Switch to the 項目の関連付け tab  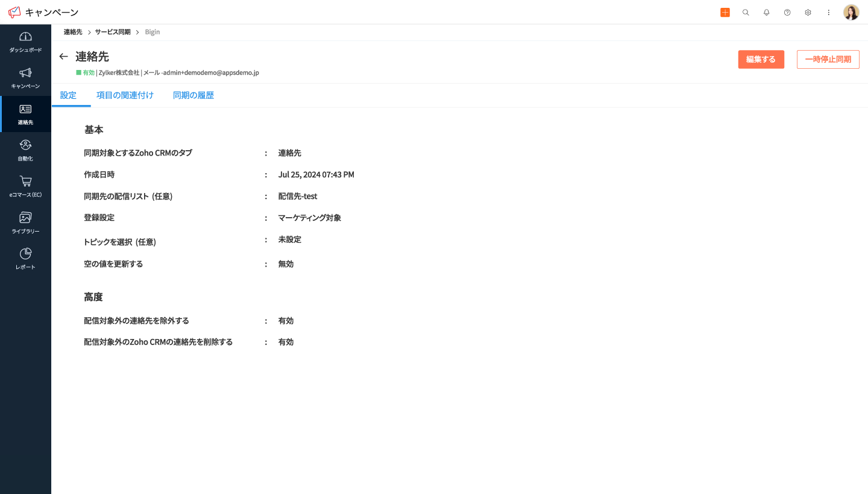[125, 95]
